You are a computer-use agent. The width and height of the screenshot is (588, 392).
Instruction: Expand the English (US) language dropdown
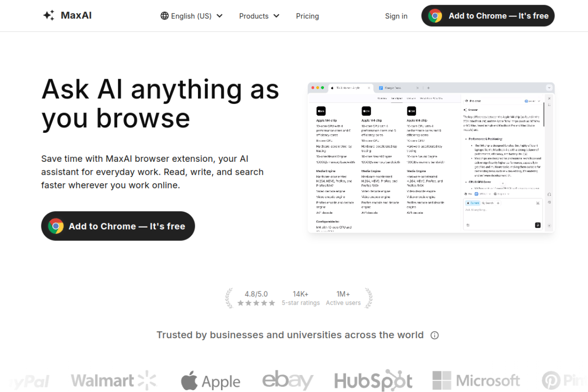point(192,16)
